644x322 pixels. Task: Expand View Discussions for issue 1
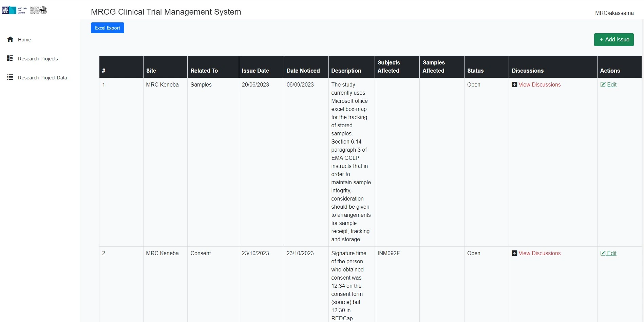(x=539, y=85)
